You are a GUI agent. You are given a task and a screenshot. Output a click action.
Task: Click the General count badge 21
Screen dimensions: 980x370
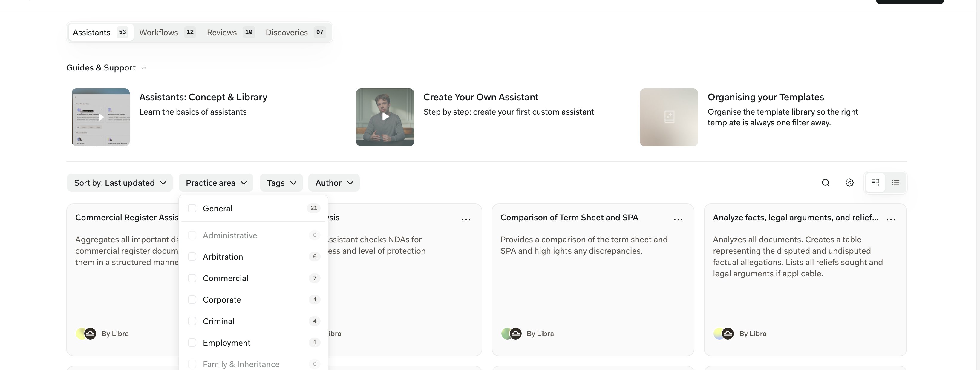[x=313, y=208]
